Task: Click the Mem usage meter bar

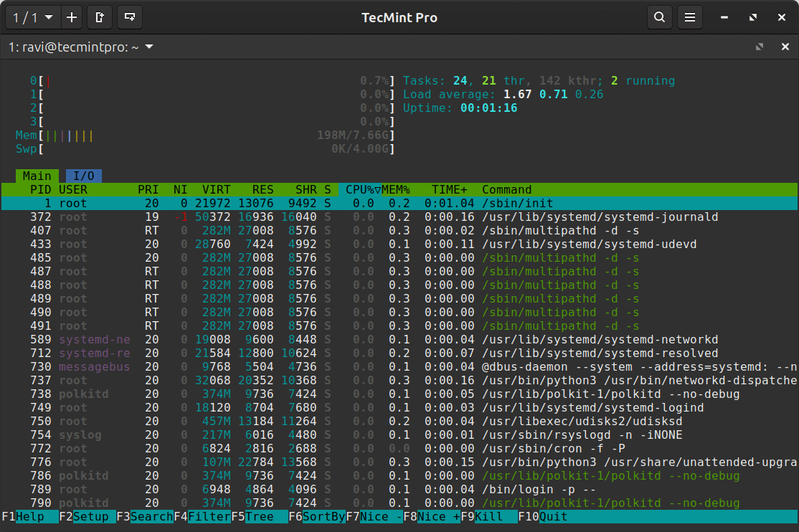Action: pos(215,136)
